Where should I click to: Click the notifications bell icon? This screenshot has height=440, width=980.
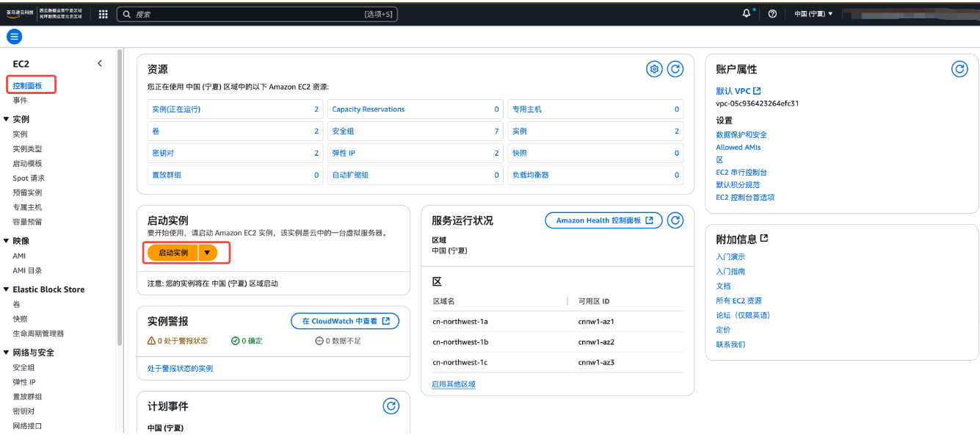pyautogui.click(x=747, y=14)
